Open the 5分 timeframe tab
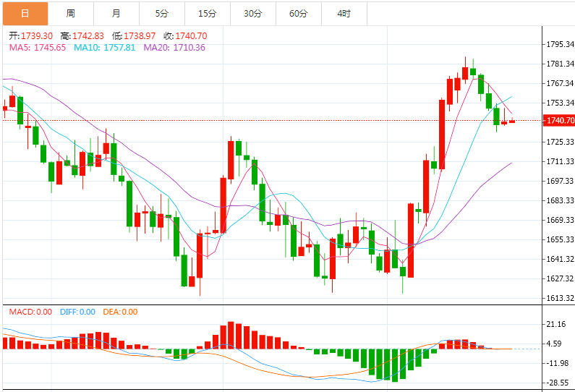Image resolution: width=575 pixels, height=392 pixels. coord(162,14)
